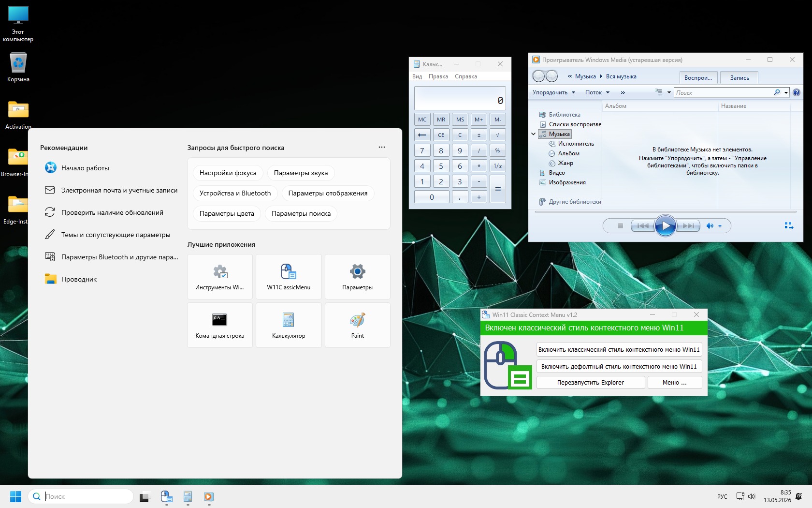Switch to the Запись tab
812x508 pixels.
pos(739,78)
